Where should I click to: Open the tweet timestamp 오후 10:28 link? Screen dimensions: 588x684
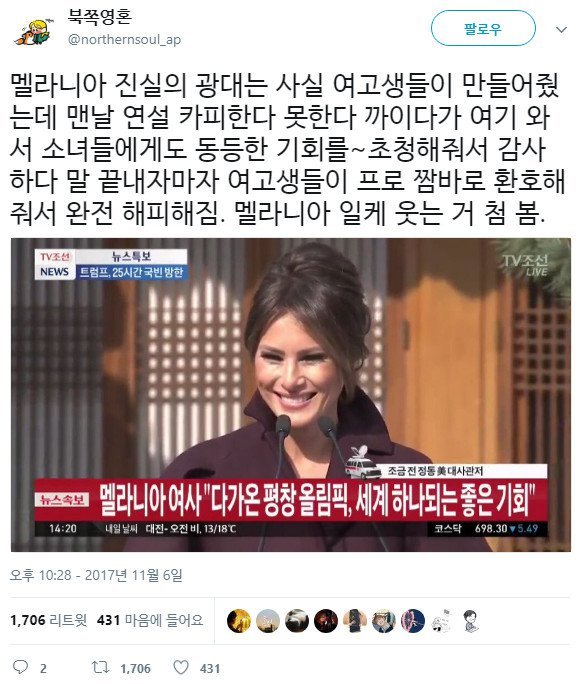pyautogui.click(x=96, y=575)
